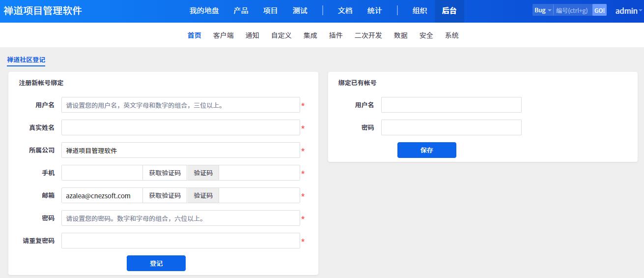The height and width of the screenshot is (278, 644).
Task: Focus the existing account 密码 field
Action: pyautogui.click(x=451, y=128)
